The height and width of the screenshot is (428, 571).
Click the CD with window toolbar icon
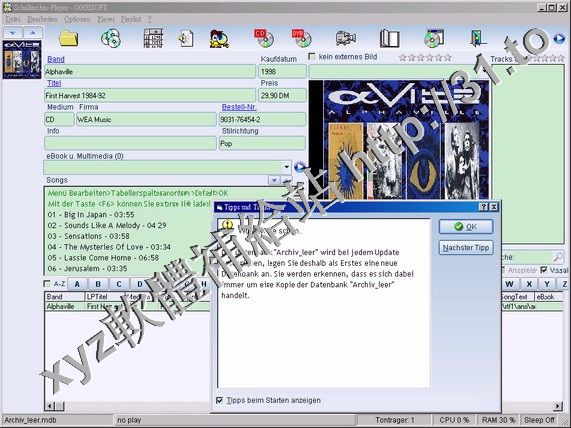[434, 38]
